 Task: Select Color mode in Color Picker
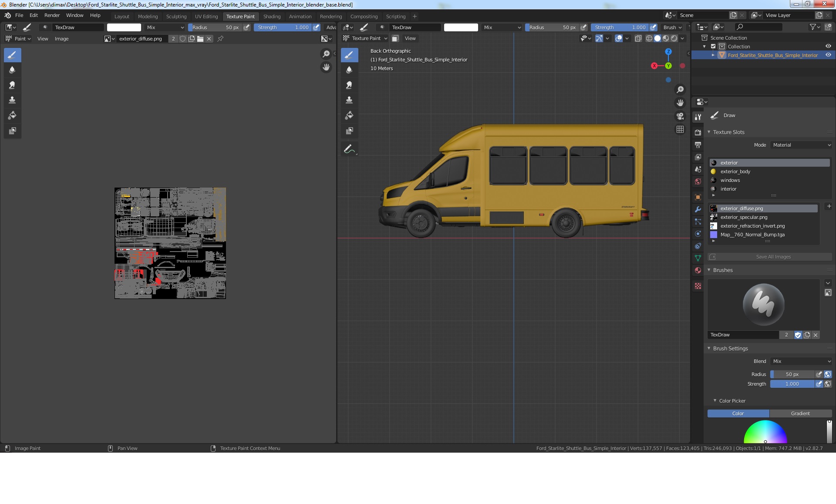738,413
